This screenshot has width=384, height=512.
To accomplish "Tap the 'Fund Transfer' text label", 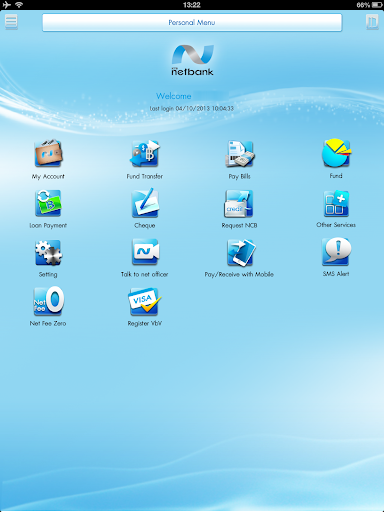I will pos(145,176).
